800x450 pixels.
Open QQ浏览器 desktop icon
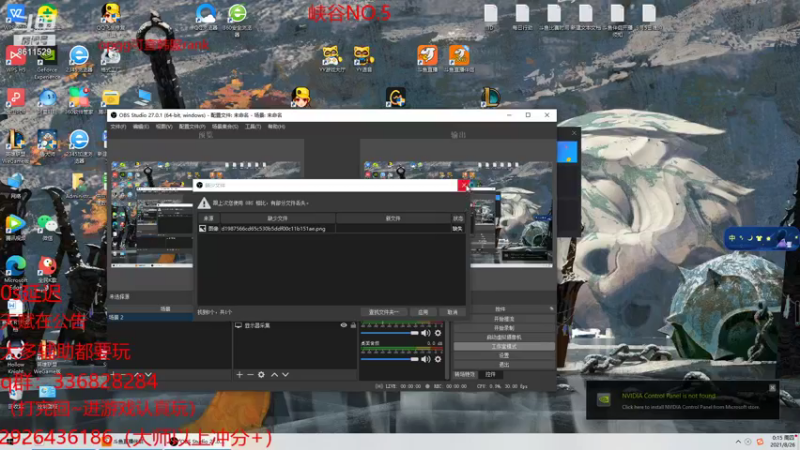[206, 17]
